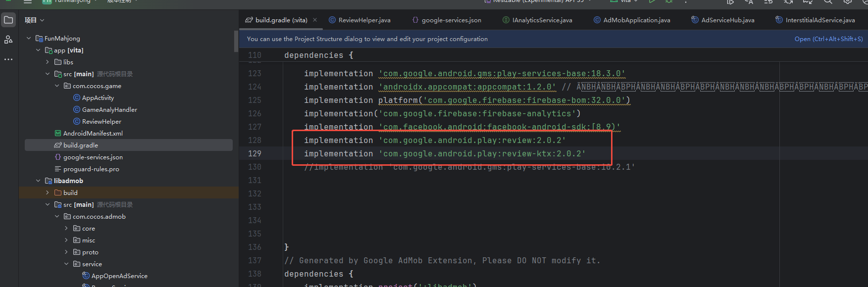Switch to the ReviewHelper.java tab
This screenshot has height=287, width=868.
coord(360,20)
